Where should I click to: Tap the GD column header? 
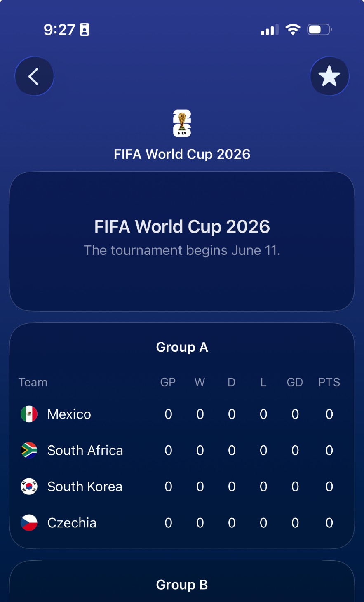[295, 382]
